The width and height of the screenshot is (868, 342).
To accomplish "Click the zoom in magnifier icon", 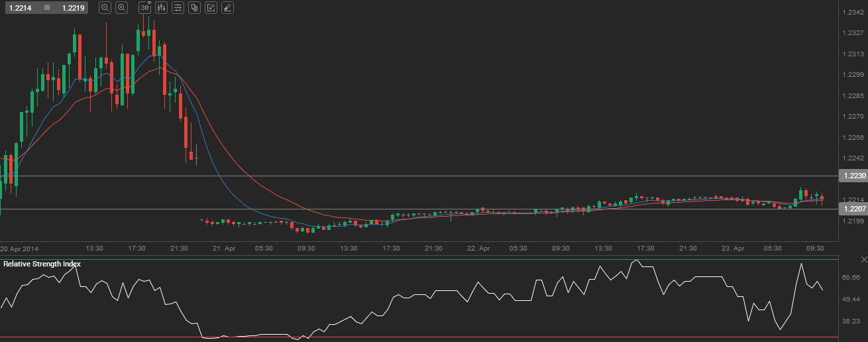I will [121, 8].
